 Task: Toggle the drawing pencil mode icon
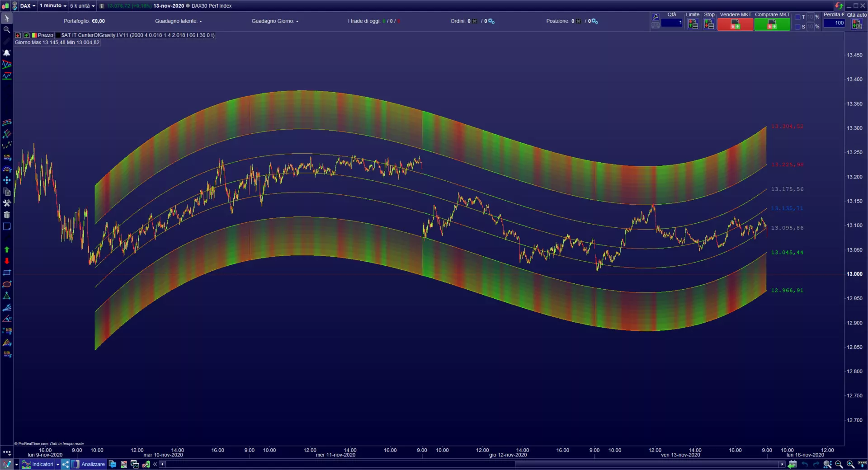(x=7, y=464)
